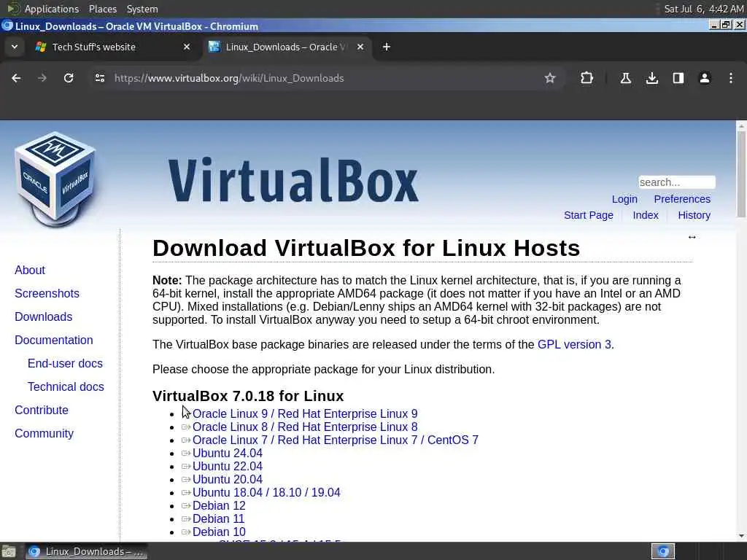
Task: Select the Linux_Downloads – Oracle tab
Action: (287, 47)
